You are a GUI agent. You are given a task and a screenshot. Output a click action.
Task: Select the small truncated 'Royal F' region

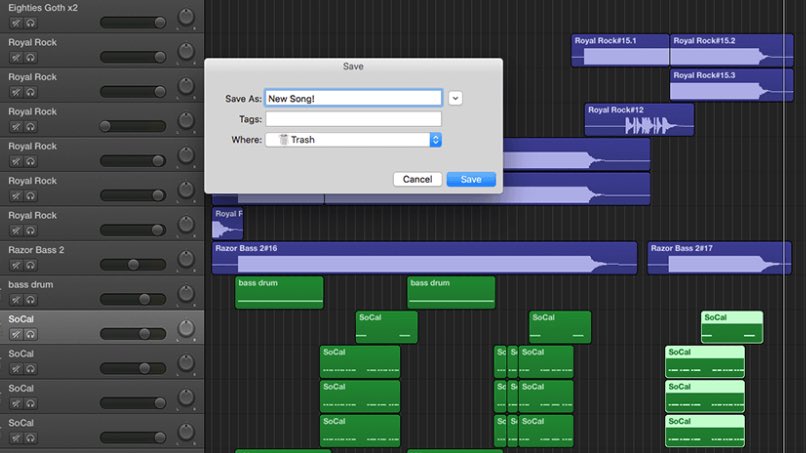pyautogui.click(x=227, y=223)
